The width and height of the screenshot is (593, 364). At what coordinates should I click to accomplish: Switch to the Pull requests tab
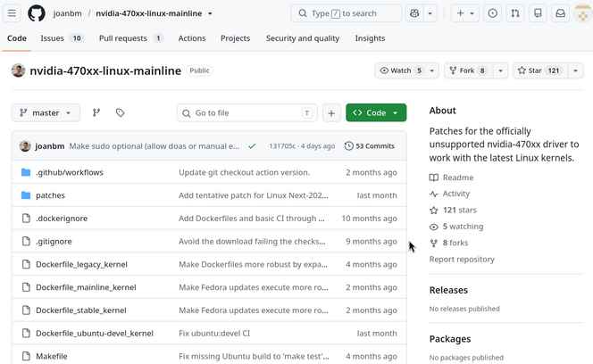click(x=130, y=38)
